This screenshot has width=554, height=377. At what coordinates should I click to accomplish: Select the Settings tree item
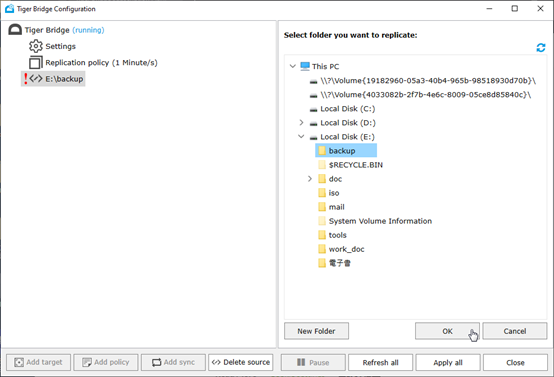click(x=60, y=46)
